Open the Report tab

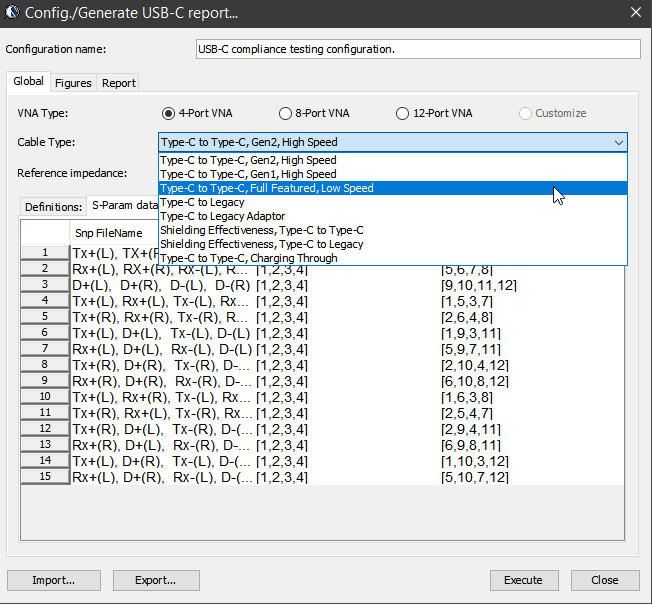(118, 83)
